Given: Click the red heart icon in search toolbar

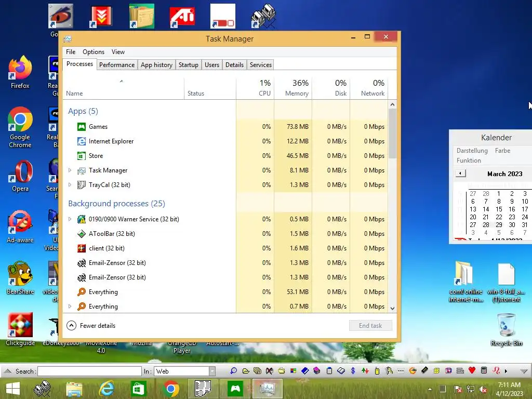Looking at the screenshot, I should click(472, 371).
